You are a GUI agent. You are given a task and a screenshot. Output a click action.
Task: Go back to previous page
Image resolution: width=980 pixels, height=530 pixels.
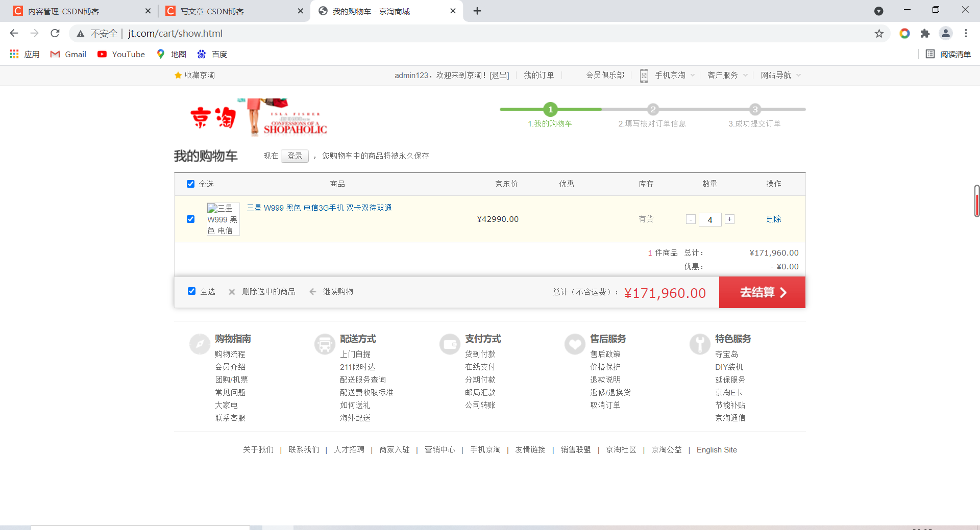point(14,33)
